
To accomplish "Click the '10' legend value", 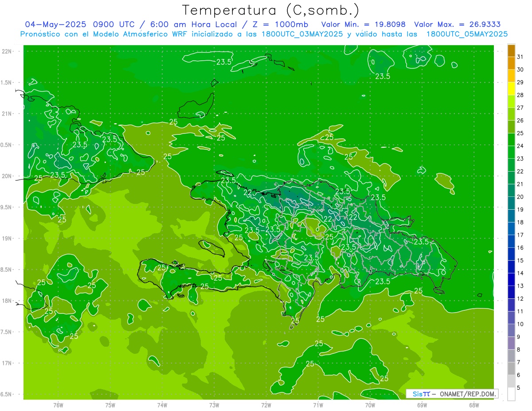I will pos(520,324).
